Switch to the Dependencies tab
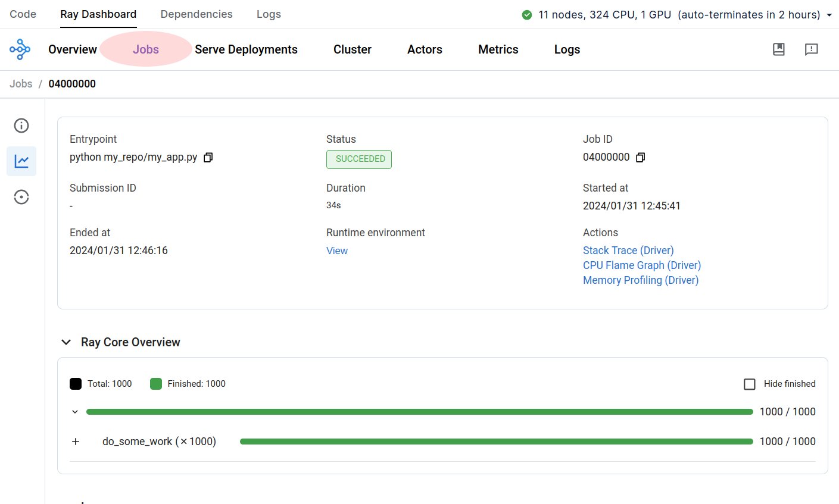The height and width of the screenshot is (504, 839). pyautogui.click(x=197, y=14)
